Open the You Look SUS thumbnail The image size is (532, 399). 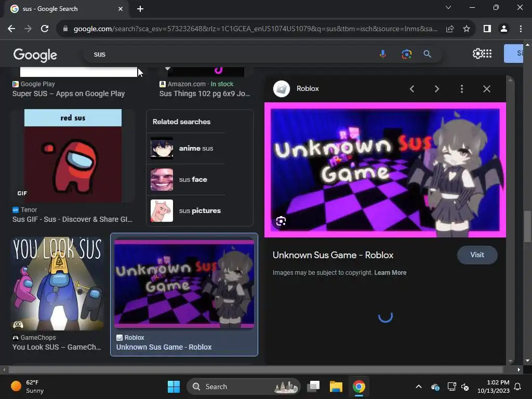pos(58,284)
